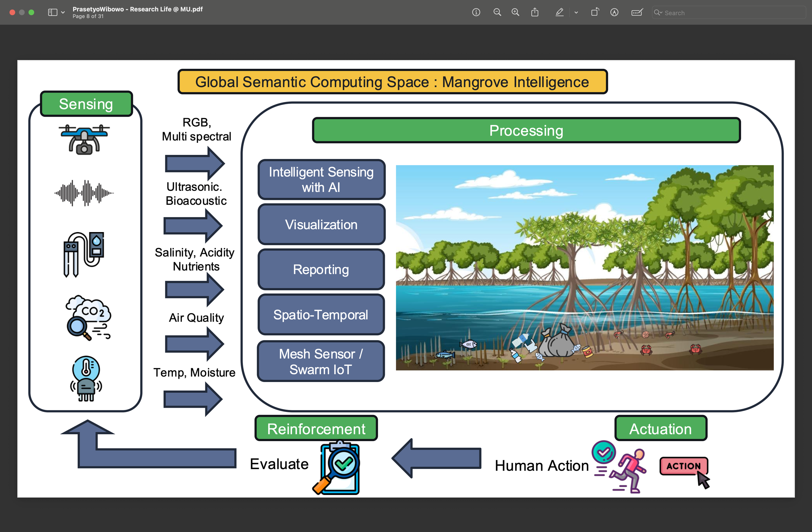Rotate the page with the rotate icon
Viewport: 812px width, 532px height.
pyautogui.click(x=595, y=13)
